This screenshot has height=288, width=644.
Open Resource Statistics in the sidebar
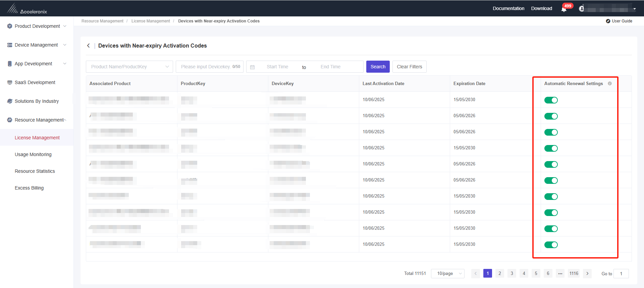pyautogui.click(x=35, y=171)
